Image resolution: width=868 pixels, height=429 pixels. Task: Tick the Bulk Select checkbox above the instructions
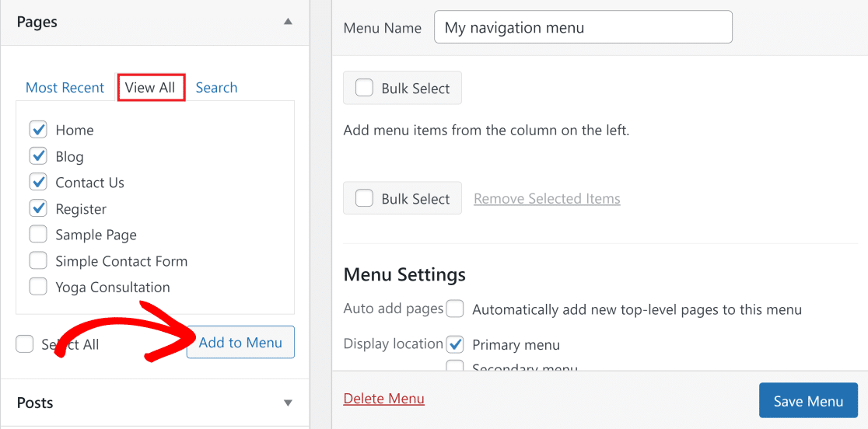pyautogui.click(x=364, y=88)
